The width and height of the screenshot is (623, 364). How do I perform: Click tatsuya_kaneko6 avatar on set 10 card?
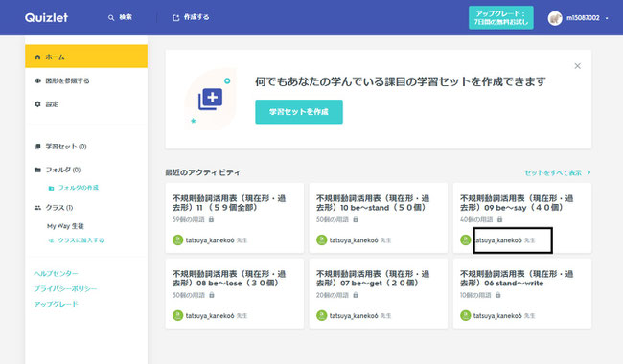(321, 239)
